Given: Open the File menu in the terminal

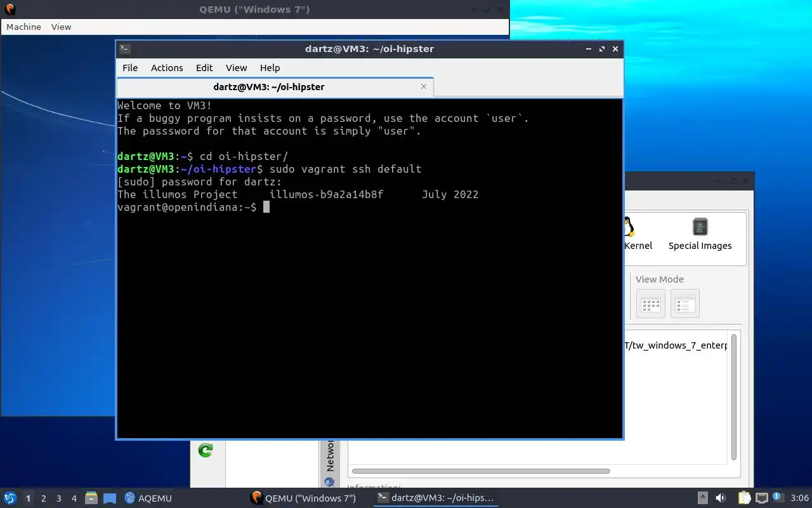Looking at the screenshot, I should pos(130,68).
